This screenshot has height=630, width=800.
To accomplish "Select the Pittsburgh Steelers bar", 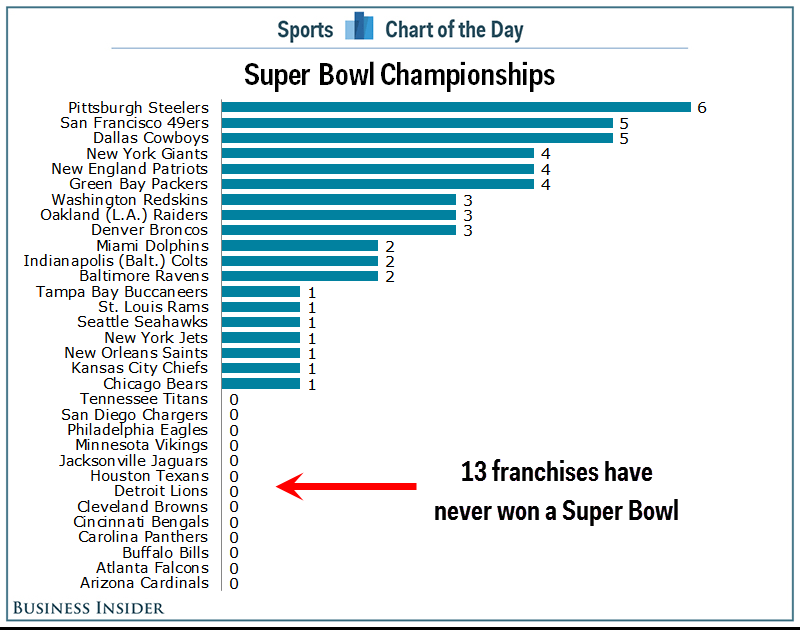I will (x=456, y=107).
